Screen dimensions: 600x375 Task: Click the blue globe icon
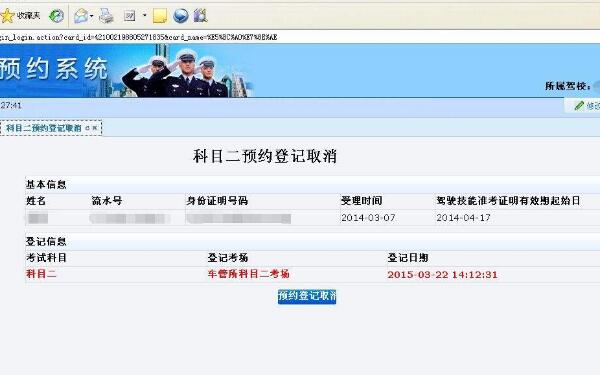(x=181, y=16)
